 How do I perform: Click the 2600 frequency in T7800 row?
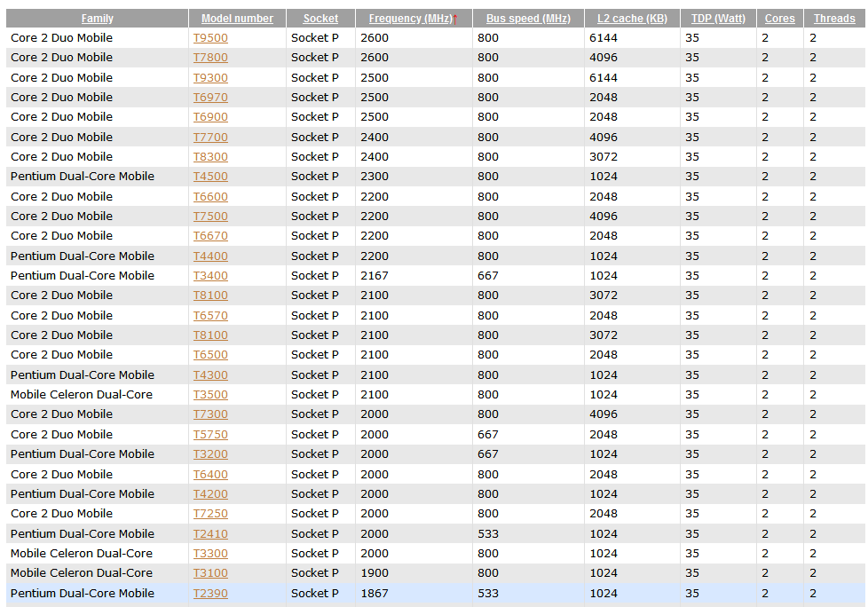point(375,58)
